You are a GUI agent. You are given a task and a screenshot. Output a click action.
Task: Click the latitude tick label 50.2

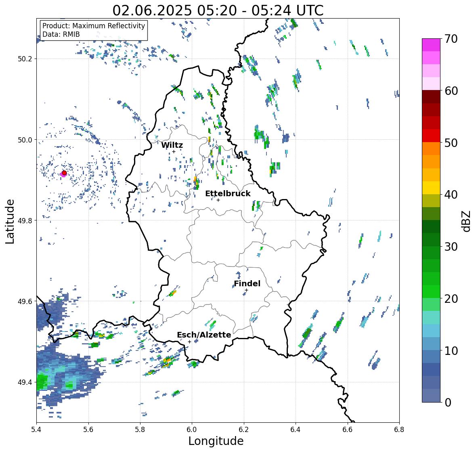click(x=25, y=59)
